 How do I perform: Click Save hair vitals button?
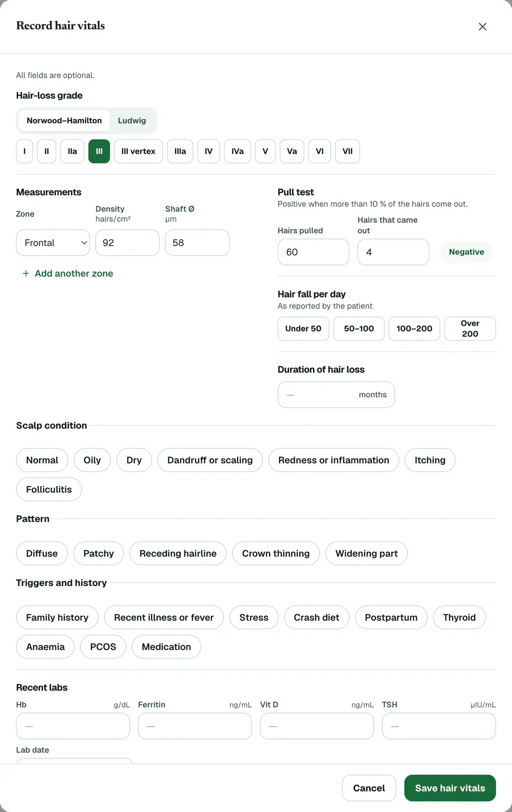[x=450, y=788]
